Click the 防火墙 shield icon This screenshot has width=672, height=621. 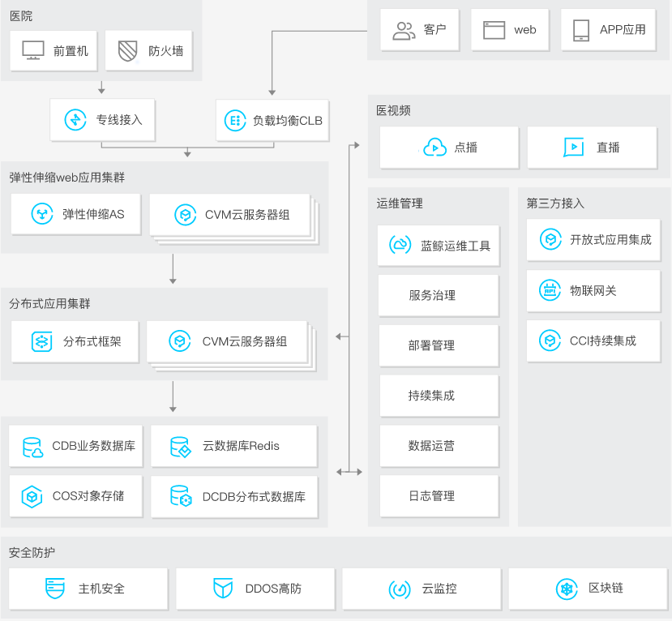(128, 51)
